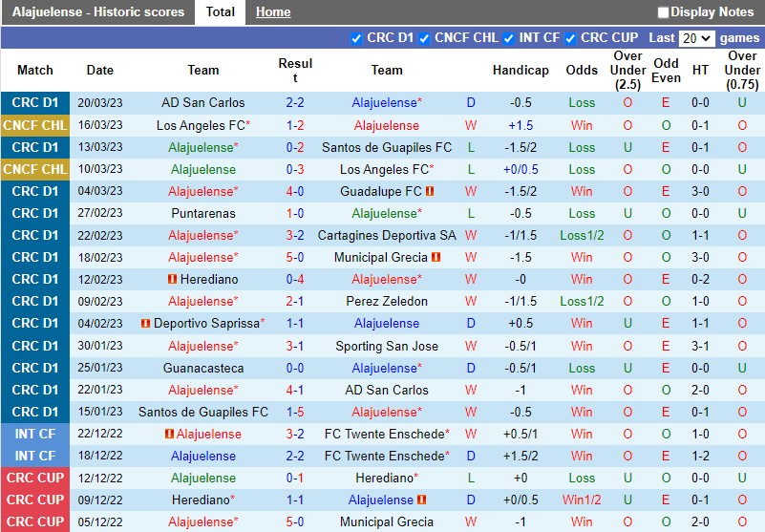Click the red card icon before Herediano 12/02/23
The image size is (765, 532).
tap(172, 279)
